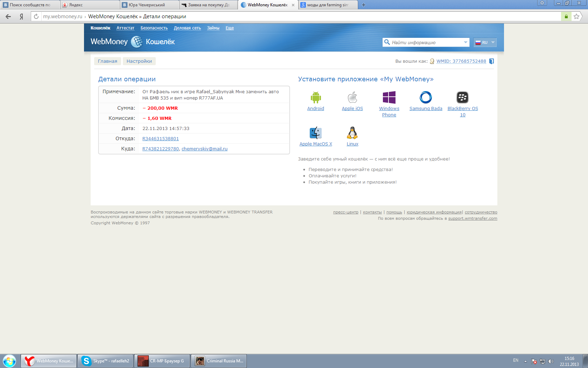
Task: Go to the Настройки tab
Action: coord(139,61)
